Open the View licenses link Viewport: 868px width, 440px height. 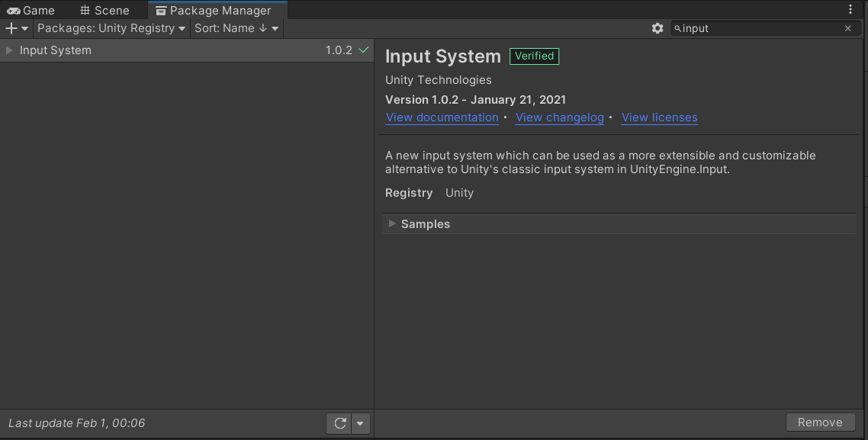[659, 117]
